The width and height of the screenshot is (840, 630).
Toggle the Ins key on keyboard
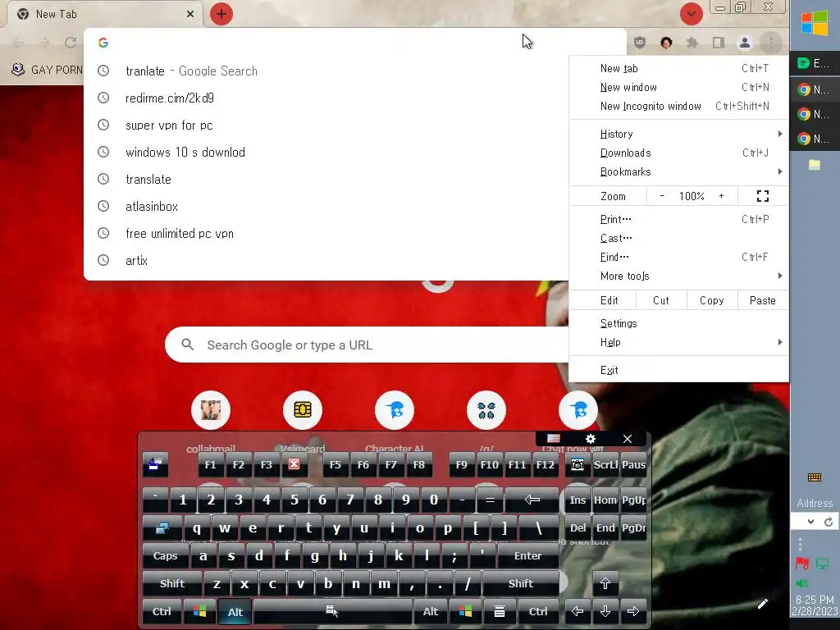577,500
